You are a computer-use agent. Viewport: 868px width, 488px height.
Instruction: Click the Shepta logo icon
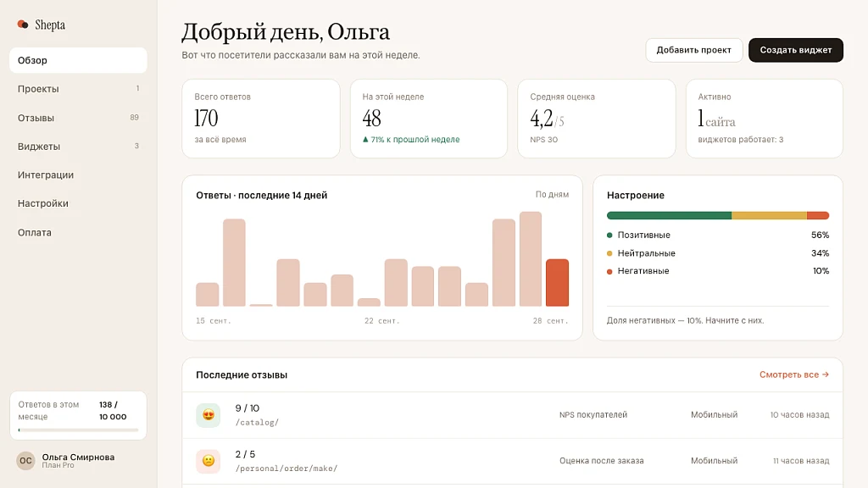[23, 25]
